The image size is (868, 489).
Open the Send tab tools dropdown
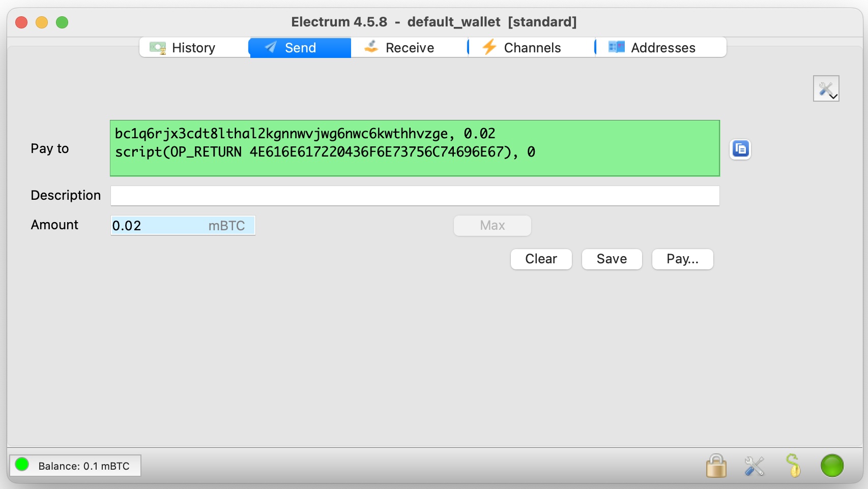pyautogui.click(x=826, y=89)
